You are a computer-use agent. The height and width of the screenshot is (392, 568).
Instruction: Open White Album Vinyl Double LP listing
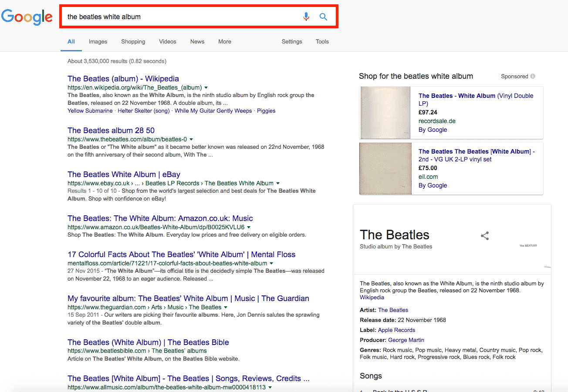[476, 100]
